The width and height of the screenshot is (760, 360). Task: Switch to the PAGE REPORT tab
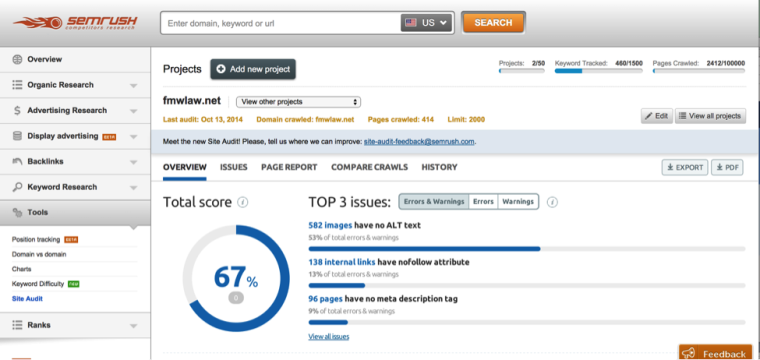[289, 167]
